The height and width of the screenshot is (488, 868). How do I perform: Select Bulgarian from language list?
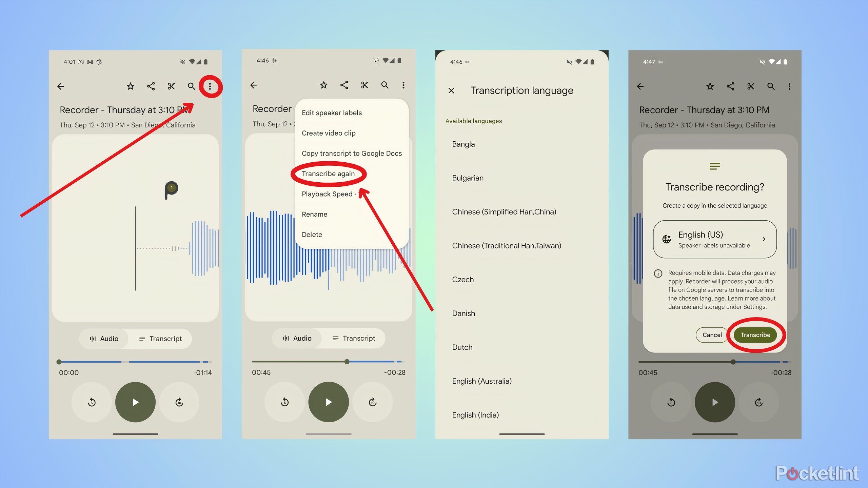click(x=468, y=178)
